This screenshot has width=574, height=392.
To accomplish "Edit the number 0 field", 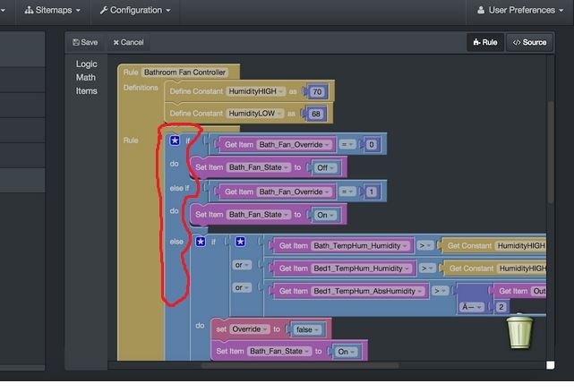I will pyautogui.click(x=372, y=145).
